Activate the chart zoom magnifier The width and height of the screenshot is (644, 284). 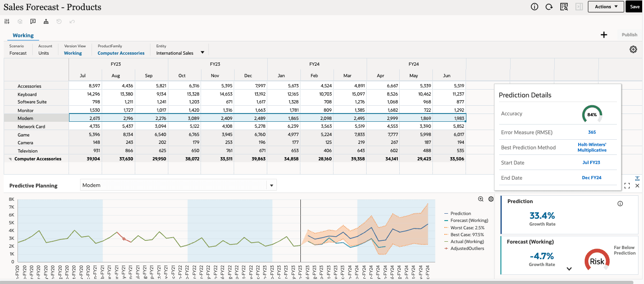[x=481, y=199]
